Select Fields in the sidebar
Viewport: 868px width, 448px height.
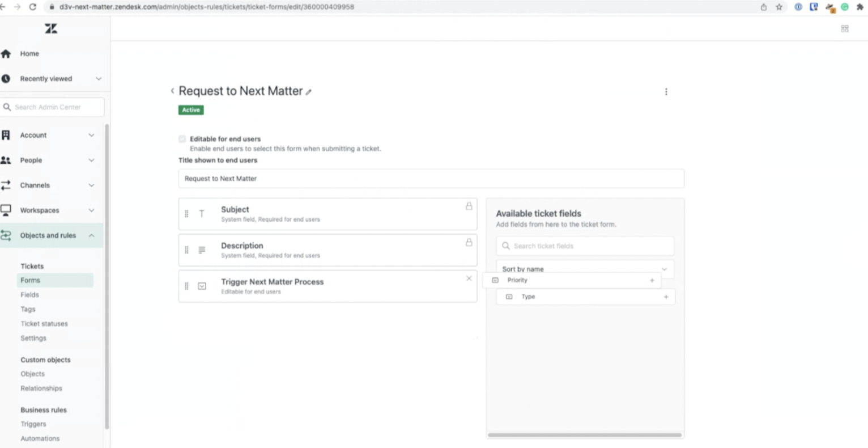pos(30,295)
